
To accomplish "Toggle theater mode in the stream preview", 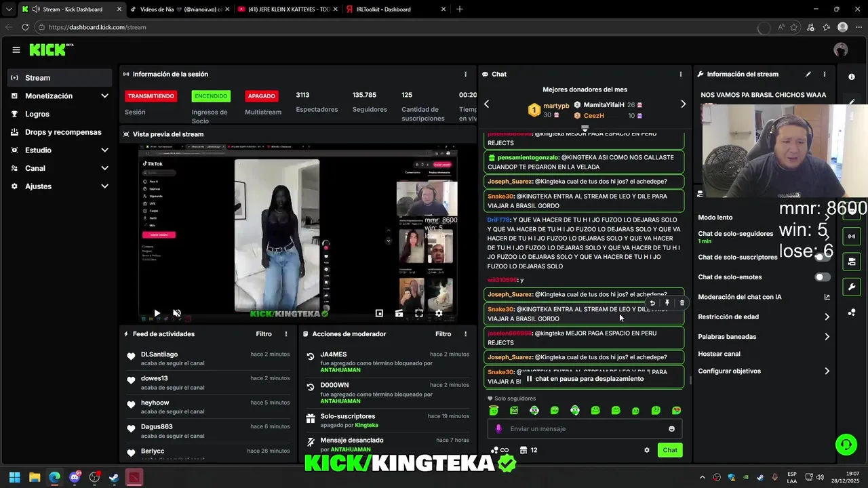I will [399, 313].
